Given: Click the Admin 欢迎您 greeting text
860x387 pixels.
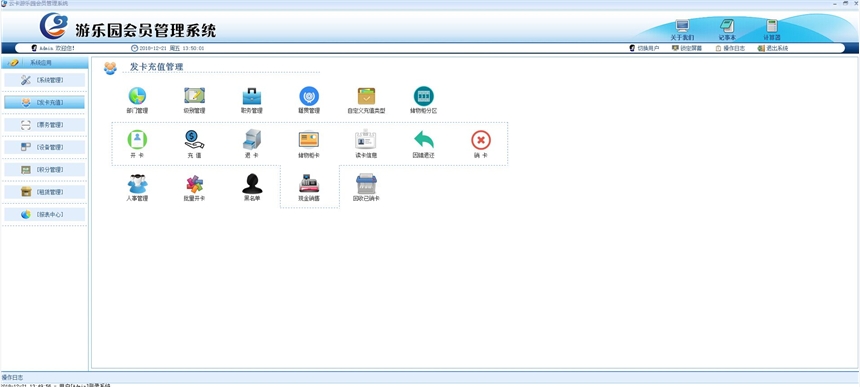Looking at the screenshot, I should [57, 48].
